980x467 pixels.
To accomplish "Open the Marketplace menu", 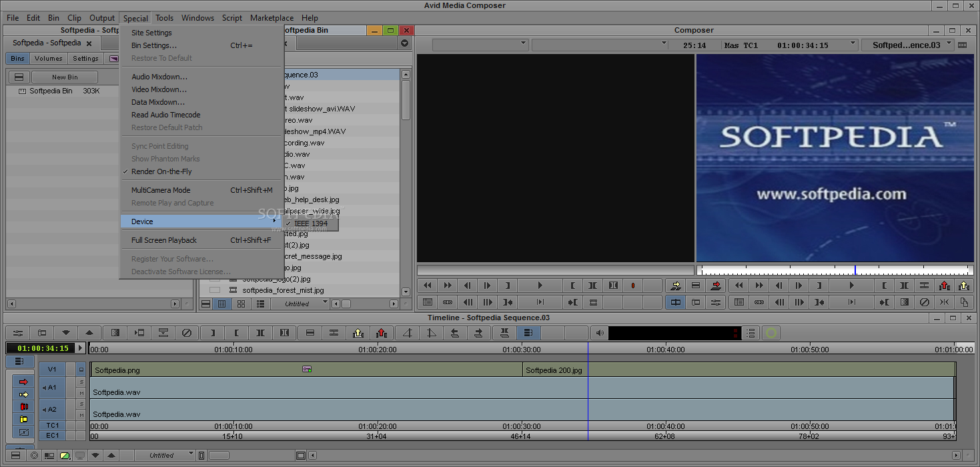I will [x=272, y=18].
